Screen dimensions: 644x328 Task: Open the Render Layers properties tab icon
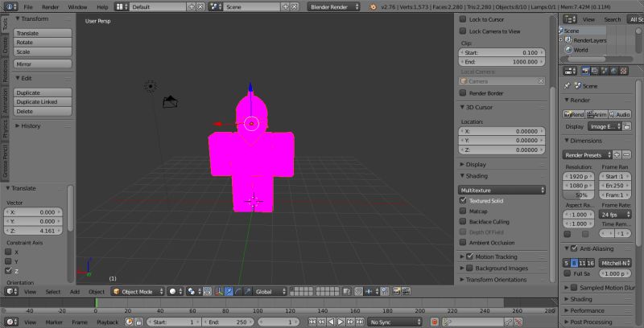coord(595,71)
